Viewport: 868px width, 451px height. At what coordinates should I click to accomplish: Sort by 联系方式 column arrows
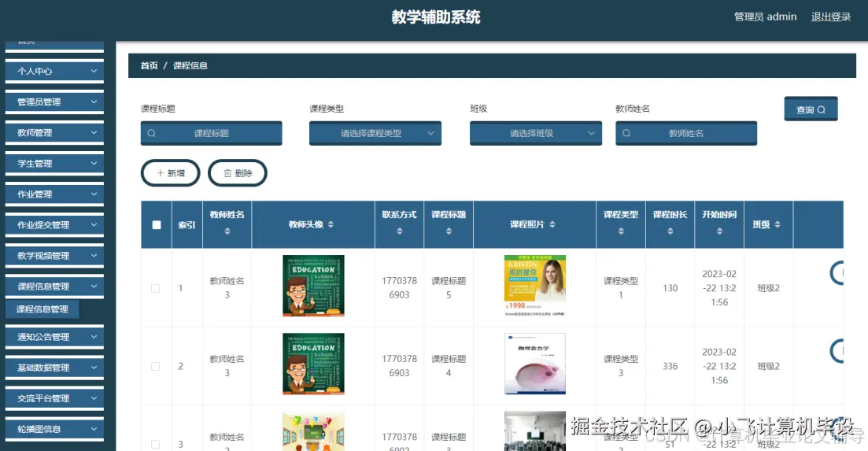(x=399, y=231)
